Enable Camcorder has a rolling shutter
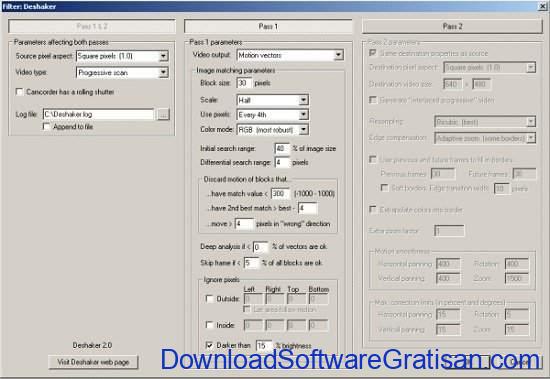Screen dimensions: 550x379 [x=19, y=92]
